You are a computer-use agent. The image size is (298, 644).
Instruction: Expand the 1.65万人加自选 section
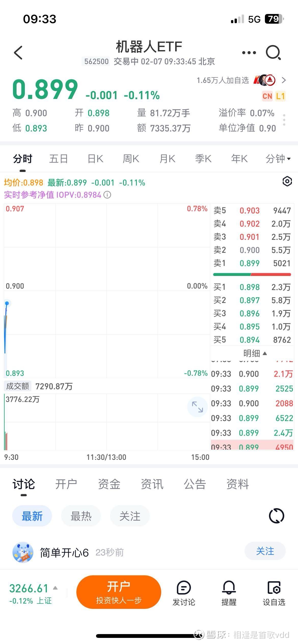coord(284,80)
